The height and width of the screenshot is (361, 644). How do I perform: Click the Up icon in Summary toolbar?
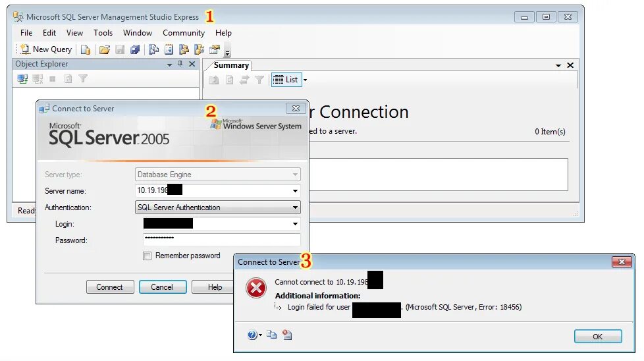pos(213,80)
